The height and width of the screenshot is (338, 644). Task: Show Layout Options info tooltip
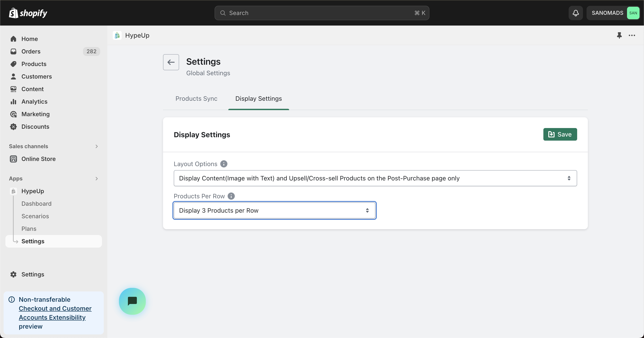click(224, 164)
